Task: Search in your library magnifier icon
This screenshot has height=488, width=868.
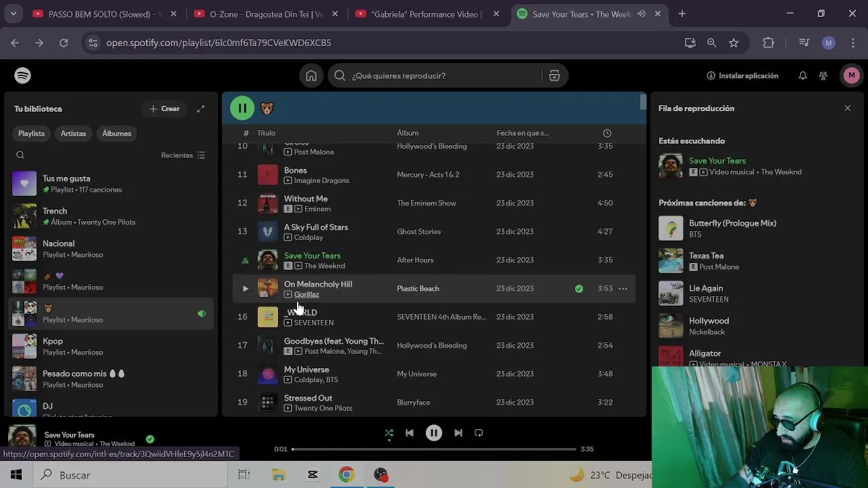Action: (20, 155)
